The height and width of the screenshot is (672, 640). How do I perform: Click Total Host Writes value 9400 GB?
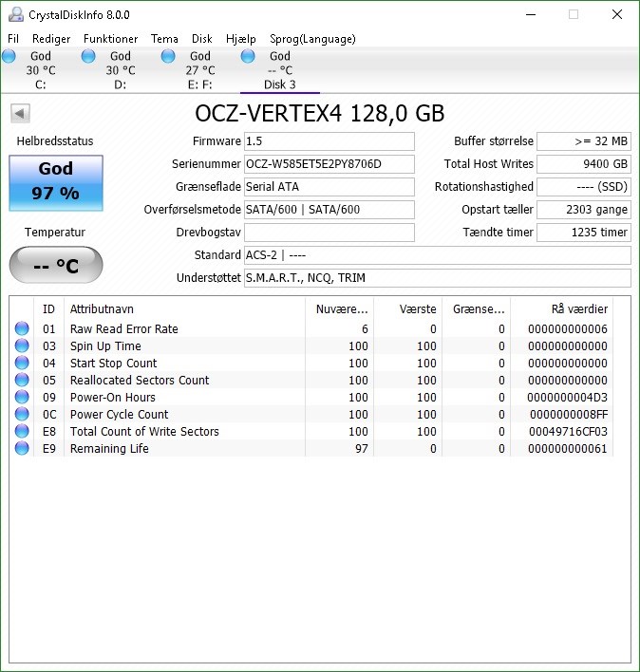coord(584,164)
